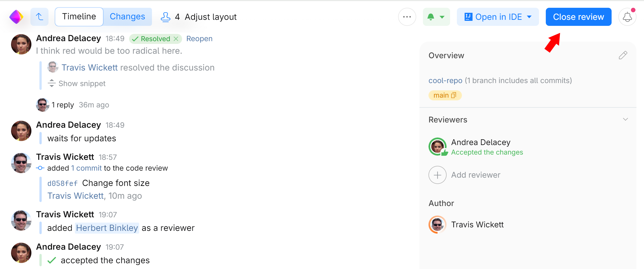Open the cool-repo repository link
644x269 pixels.
coord(445,81)
